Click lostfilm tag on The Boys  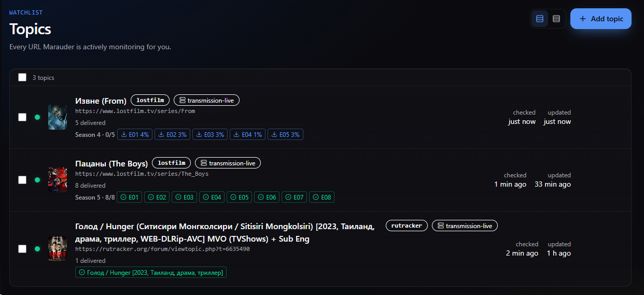click(x=172, y=163)
